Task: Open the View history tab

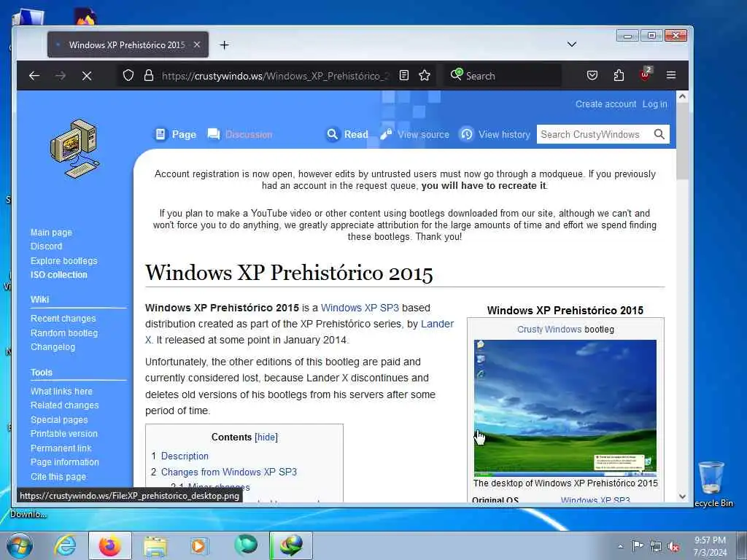Action: coord(495,134)
